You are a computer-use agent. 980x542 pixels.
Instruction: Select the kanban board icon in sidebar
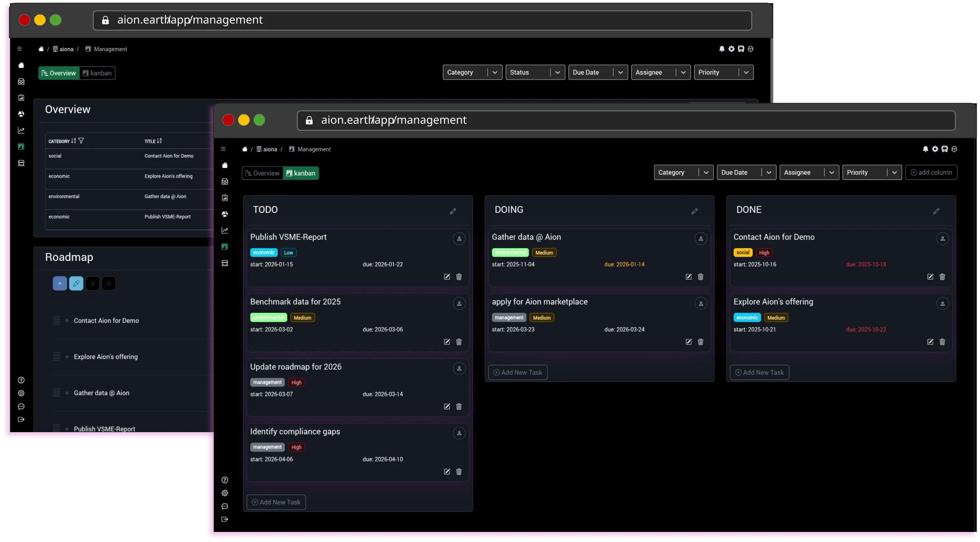pos(225,246)
